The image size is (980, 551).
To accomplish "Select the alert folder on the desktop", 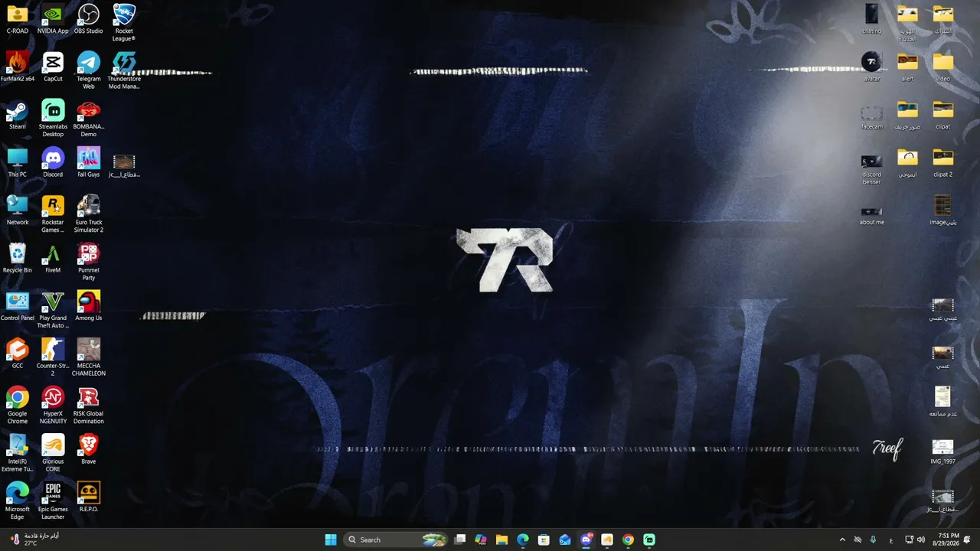I will click(x=907, y=67).
